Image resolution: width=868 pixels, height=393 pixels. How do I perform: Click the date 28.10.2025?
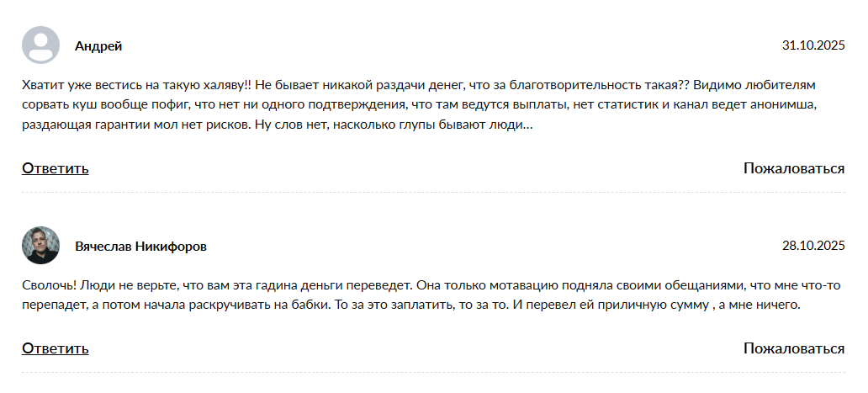pyautogui.click(x=812, y=246)
